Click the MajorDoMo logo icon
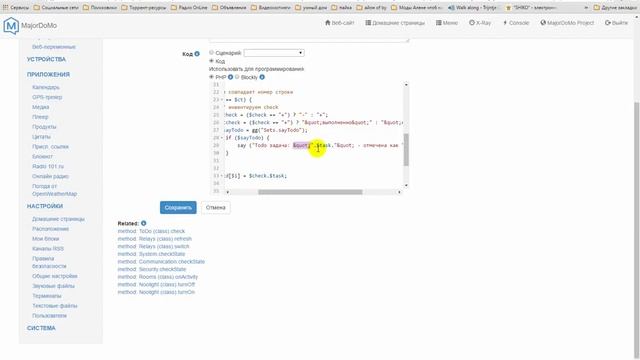The height and width of the screenshot is (360, 640). pos(11,26)
